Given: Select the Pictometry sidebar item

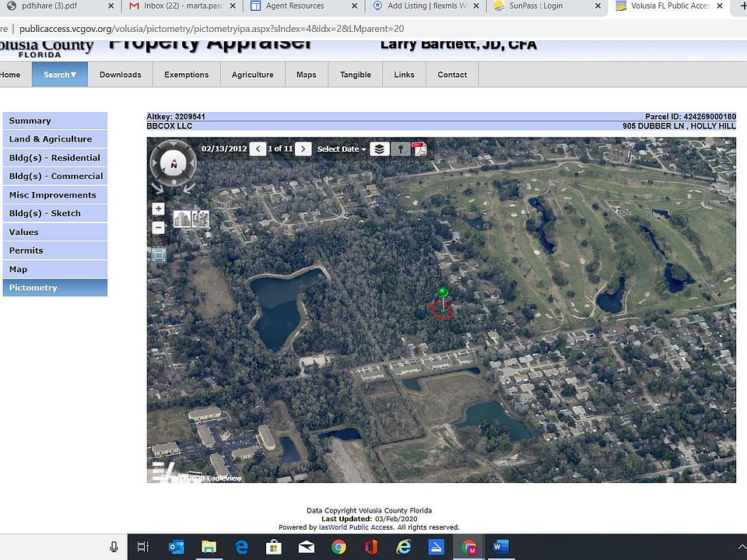Looking at the screenshot, I should [x=54, y=288].
